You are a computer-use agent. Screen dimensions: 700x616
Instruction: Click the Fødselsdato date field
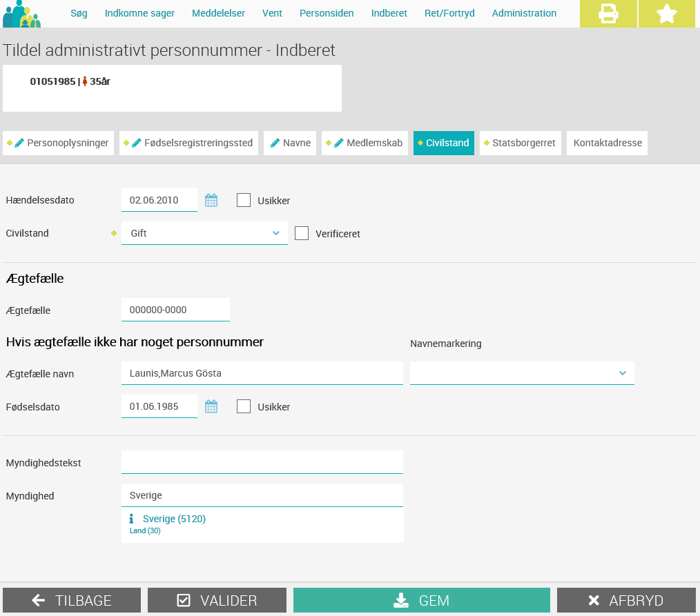[159, 406]
